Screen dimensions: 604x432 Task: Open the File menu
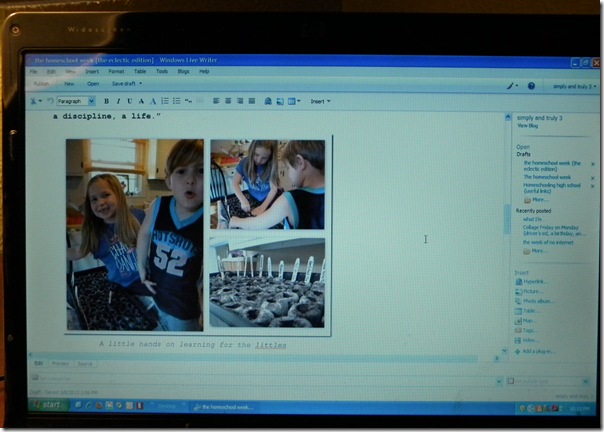click(x=34, y=72)
